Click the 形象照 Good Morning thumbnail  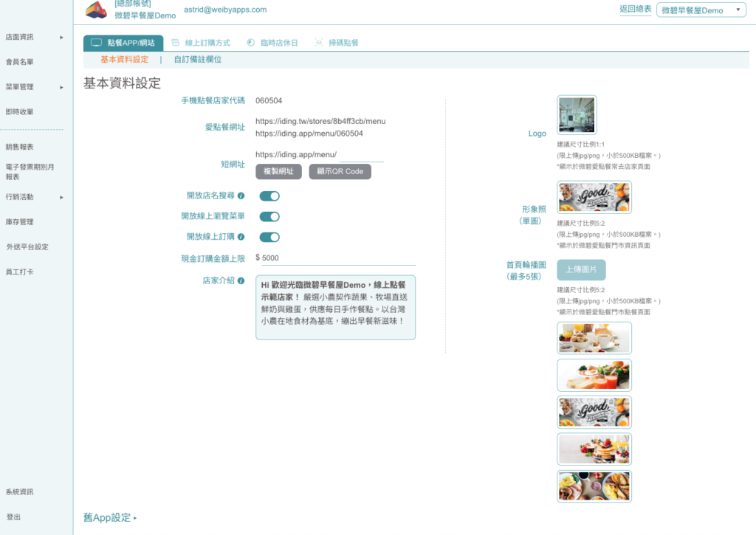tap(594, 197)
